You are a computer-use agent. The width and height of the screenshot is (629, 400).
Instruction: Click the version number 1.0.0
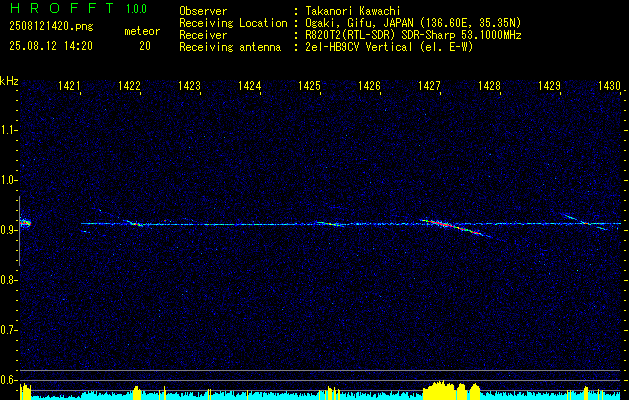(x=136, y=9)
